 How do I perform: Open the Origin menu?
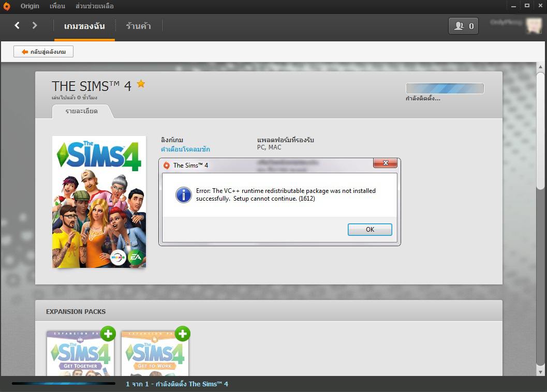(x=29, y=6)
